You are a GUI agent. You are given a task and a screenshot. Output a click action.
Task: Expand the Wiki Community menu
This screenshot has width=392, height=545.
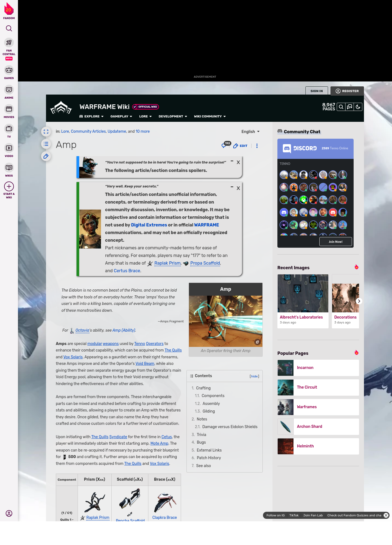(210, 116)
